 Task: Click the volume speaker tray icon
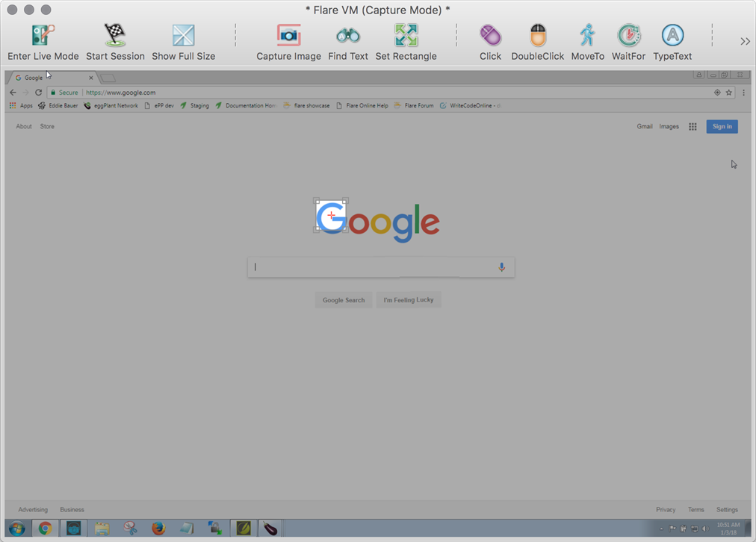[x=705, y=529]
